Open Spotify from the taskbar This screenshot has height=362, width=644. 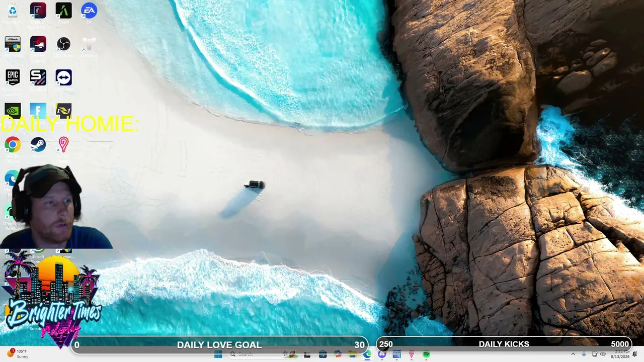(x=426, y=354)
